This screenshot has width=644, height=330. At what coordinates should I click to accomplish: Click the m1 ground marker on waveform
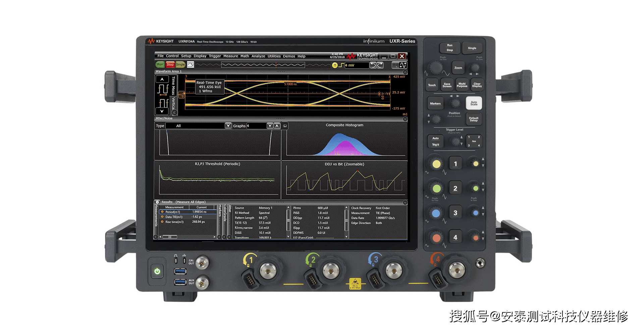[x=181, y=95]
